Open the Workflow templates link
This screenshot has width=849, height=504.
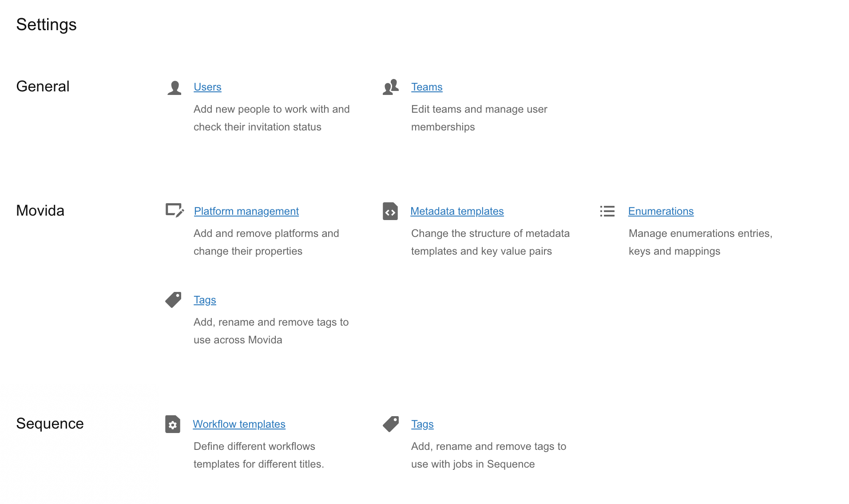click(x=239, y=424)
